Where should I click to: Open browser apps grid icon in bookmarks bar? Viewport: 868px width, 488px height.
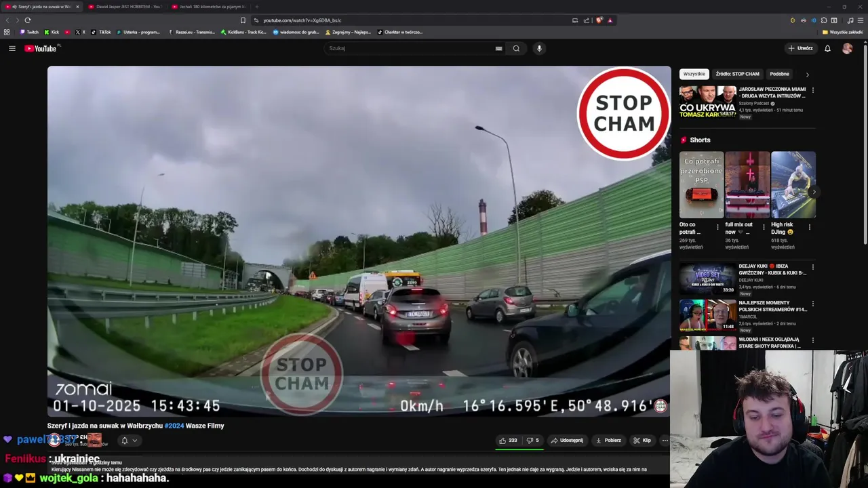(x=7, y=32)
